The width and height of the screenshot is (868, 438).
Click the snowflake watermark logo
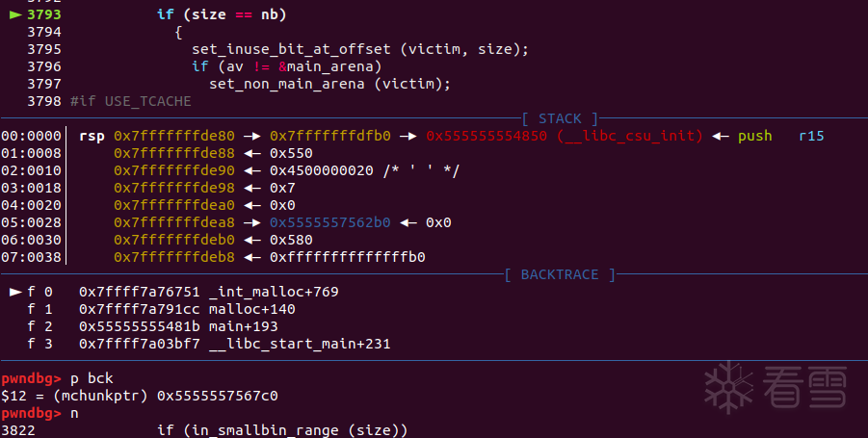coord(727,386)
